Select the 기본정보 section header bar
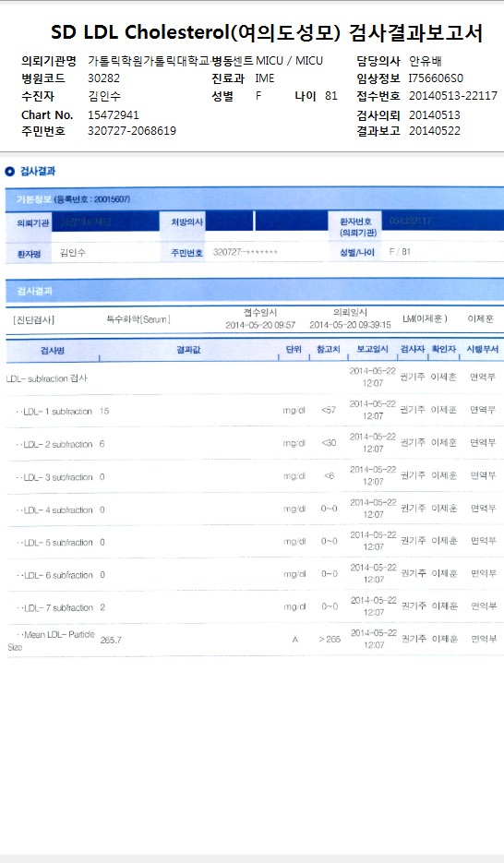504x863 pixels. (255, 198)
